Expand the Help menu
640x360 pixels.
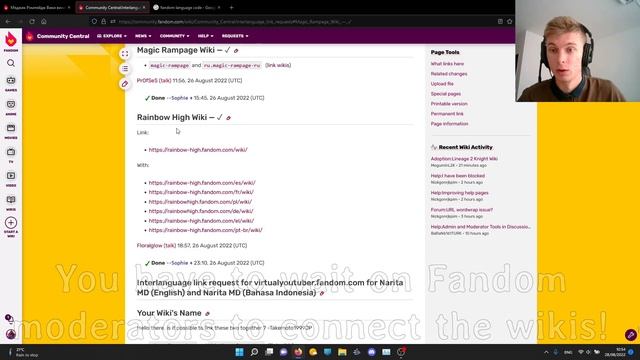tap(205, 36)
